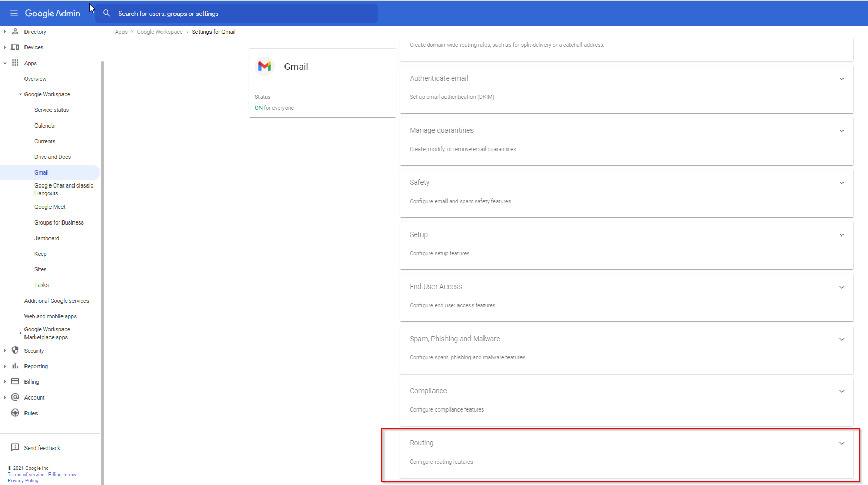This screenshot has width=868, height=485.
Task: Open the Terms of service link
Action: click(26, 475)
